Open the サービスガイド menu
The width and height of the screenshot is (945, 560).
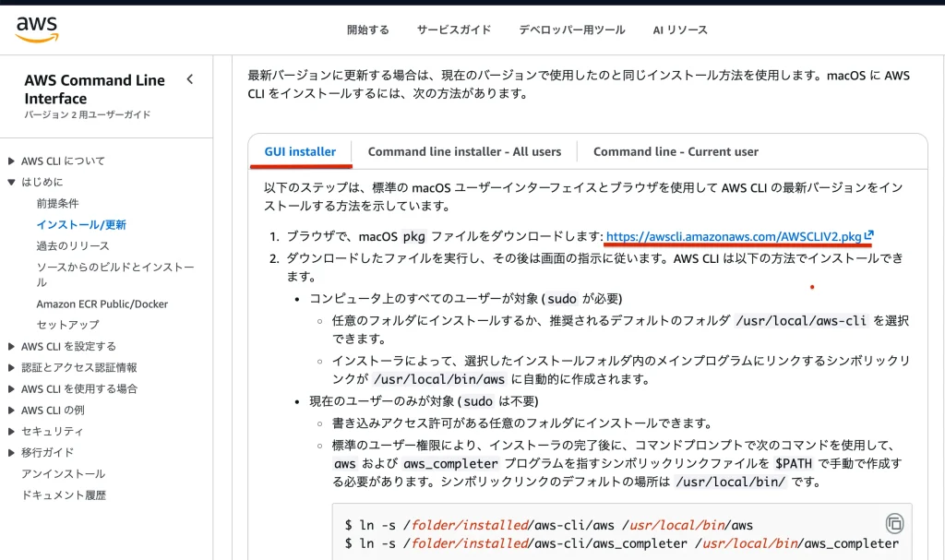point(454,30)
